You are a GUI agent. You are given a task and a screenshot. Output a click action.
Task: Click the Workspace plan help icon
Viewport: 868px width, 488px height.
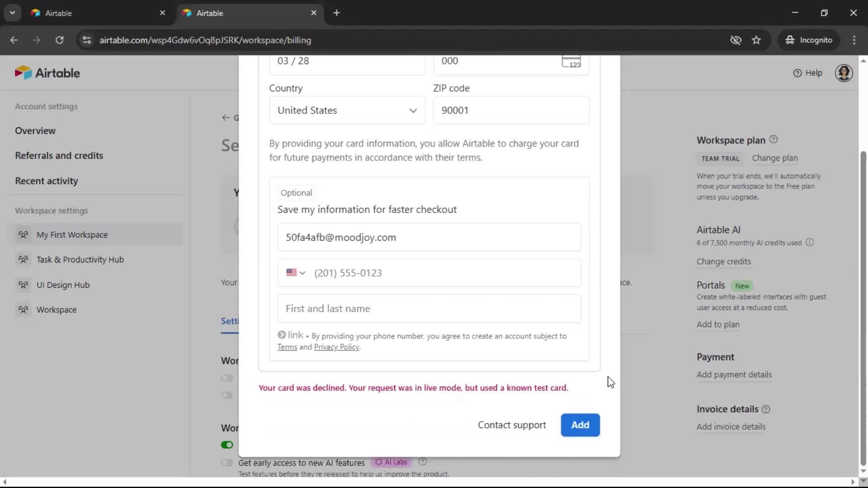pos(774,140)
